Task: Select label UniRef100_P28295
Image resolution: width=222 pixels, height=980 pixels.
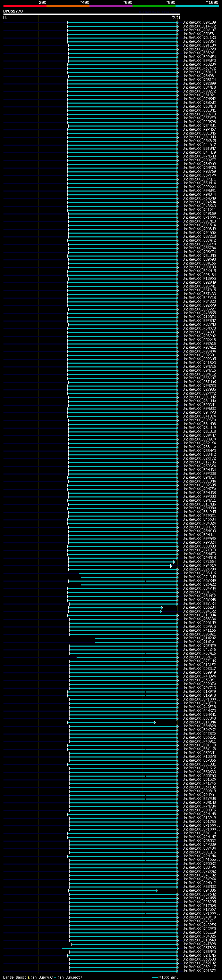Action: (199, 902)
